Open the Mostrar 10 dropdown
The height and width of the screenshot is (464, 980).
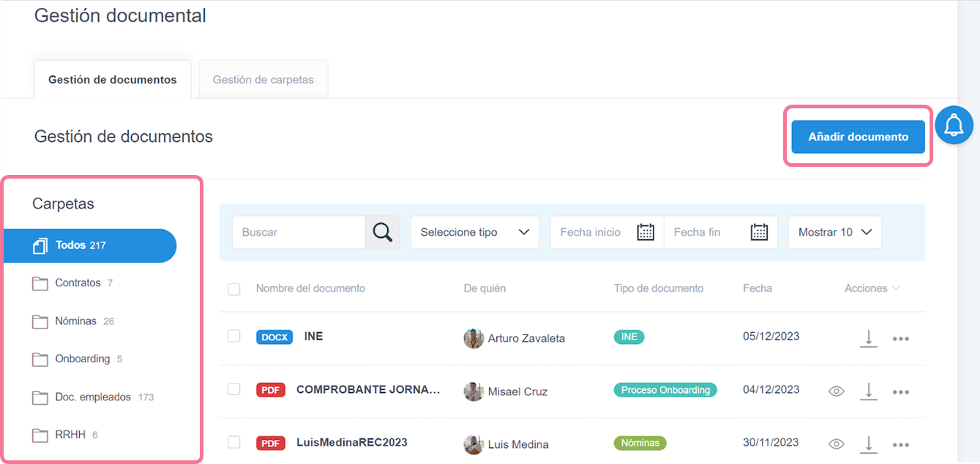tap(834, 232)
